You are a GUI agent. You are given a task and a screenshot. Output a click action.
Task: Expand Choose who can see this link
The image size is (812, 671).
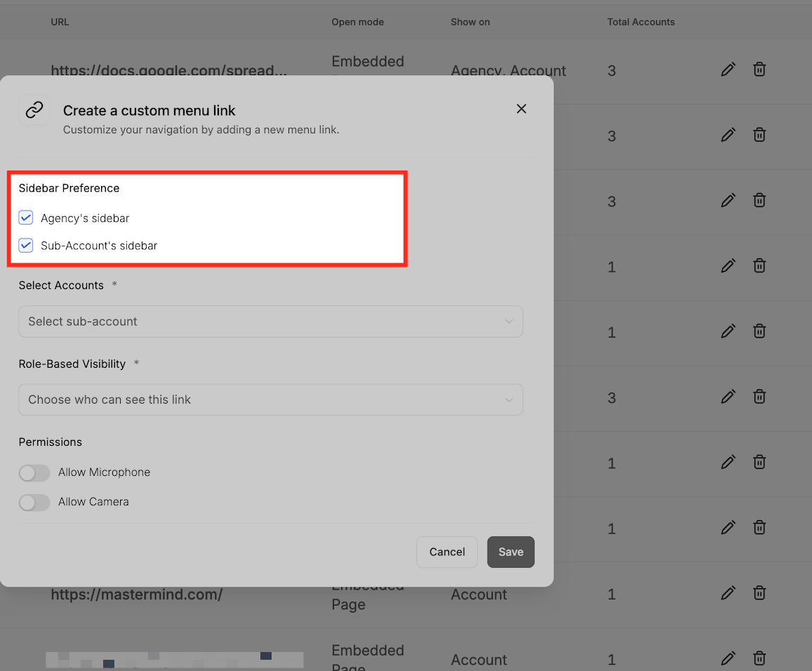[x=271, y=399]
